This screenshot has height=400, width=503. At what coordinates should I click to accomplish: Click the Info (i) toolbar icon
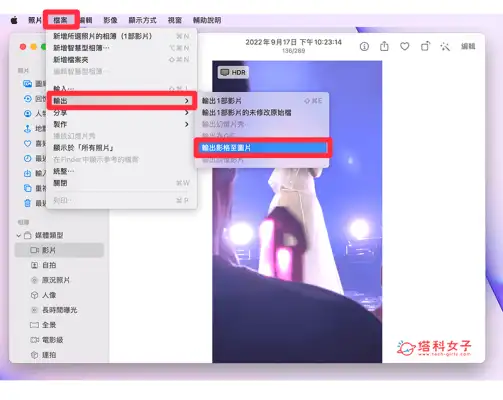(x=364, y=46)
